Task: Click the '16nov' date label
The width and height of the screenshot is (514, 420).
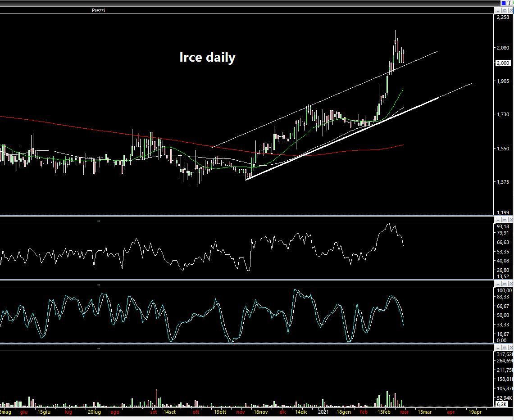Action: 261,412
